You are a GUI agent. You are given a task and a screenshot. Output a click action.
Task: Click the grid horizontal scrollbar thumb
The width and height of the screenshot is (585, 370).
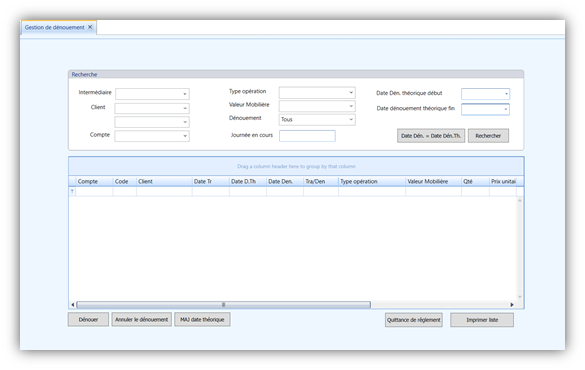coord(223,305)
